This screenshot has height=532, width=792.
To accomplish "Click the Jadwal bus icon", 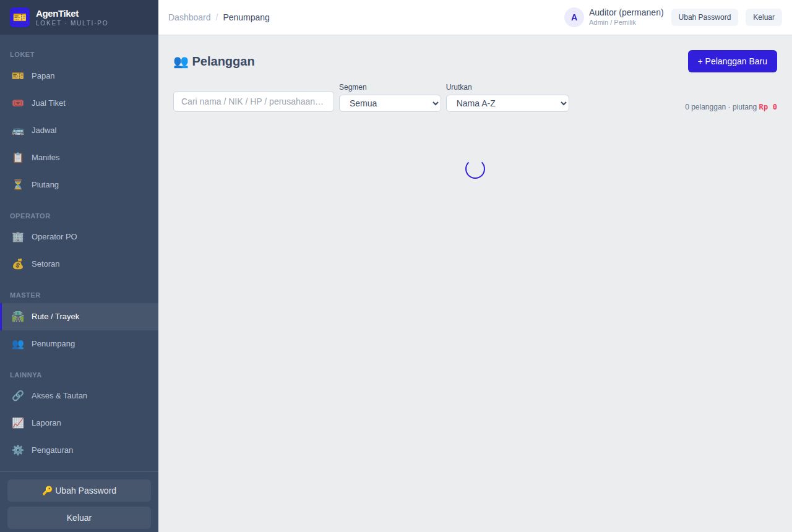I will point(18,130).
